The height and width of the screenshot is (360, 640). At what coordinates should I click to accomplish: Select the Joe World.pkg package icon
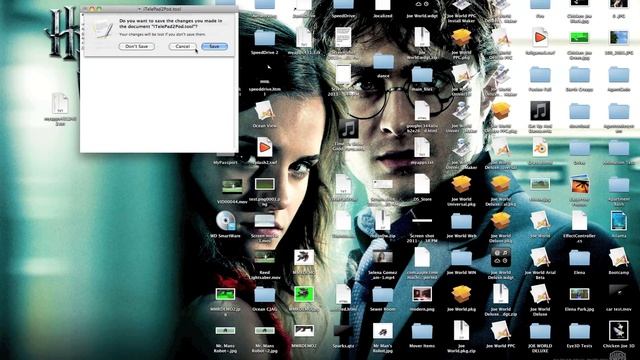[x=461, y=294]
